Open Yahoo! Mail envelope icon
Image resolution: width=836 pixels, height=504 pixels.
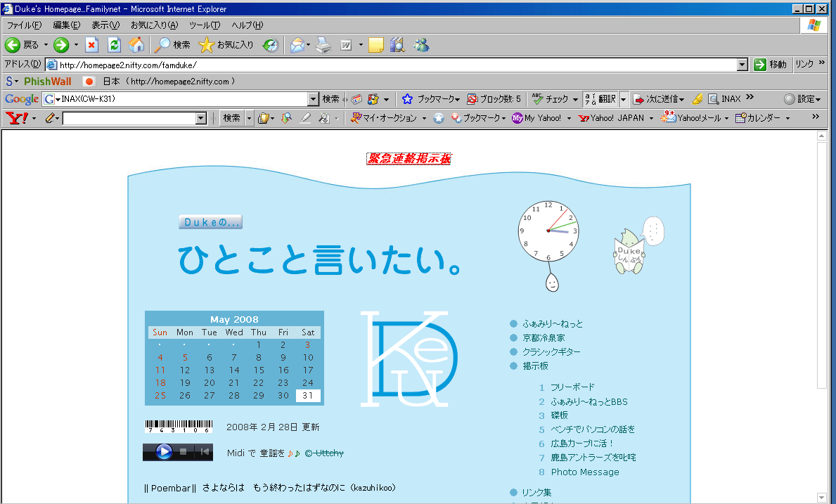(669, 118)
